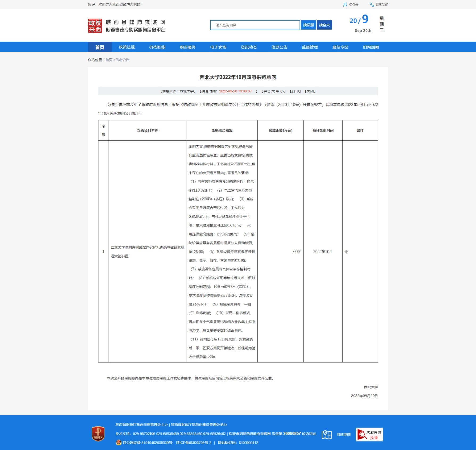The width and height of the screenshot is (476, 450).
Task: Click the red party-government emblem icon
Action: pos(98,433)
